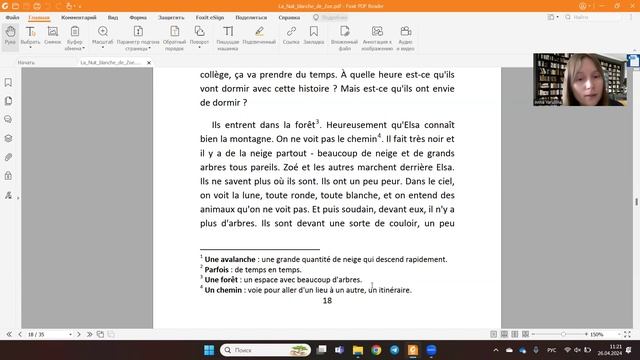Open Telegram from the taskbar
The width and height of the screenshot is (640, 360).
click(x=394, y=350)
